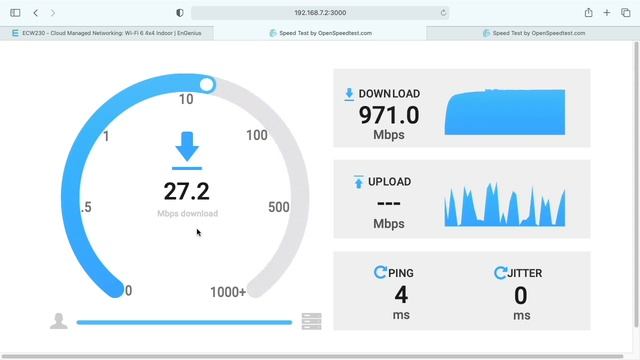Click the Mbps download label
The width and height of the screenshot is (640, 360).
[x=187, y=213]
